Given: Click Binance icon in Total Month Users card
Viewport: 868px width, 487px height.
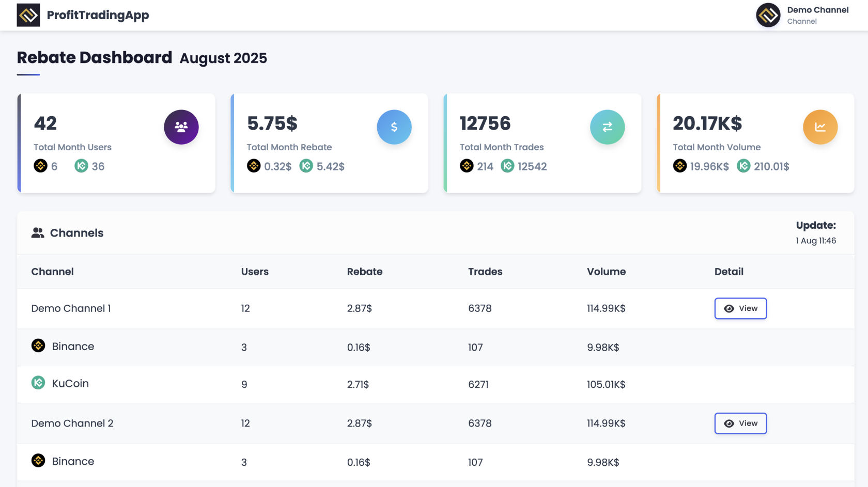Looking at the screenshot, I should tap(40, 166).
